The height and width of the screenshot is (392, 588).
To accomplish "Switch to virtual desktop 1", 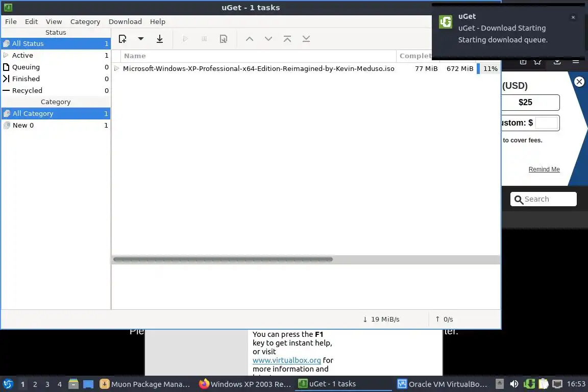I will click(22, 384).
